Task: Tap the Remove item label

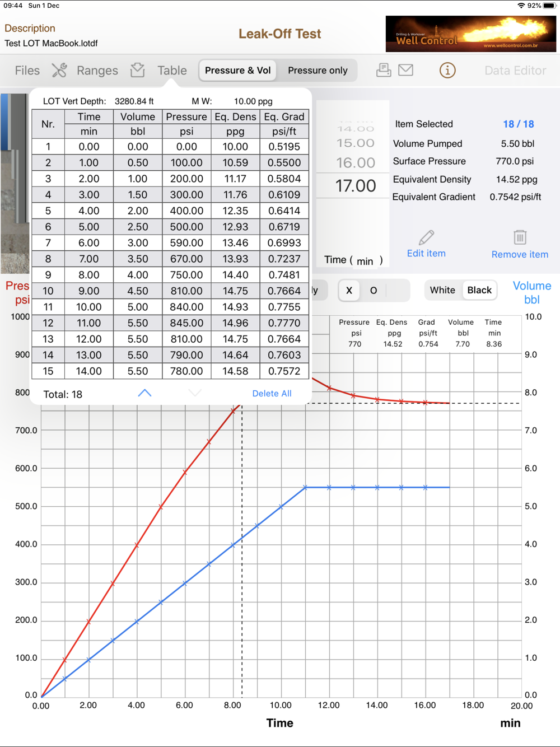Action: (520, 254)
